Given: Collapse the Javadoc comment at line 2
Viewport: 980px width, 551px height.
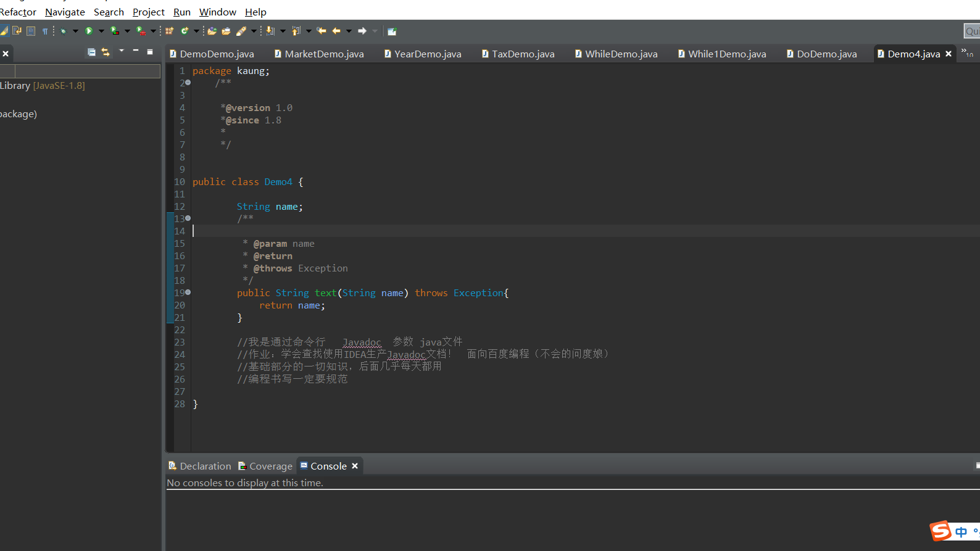Looking at the screenshot, I should [x=188, y=83].
